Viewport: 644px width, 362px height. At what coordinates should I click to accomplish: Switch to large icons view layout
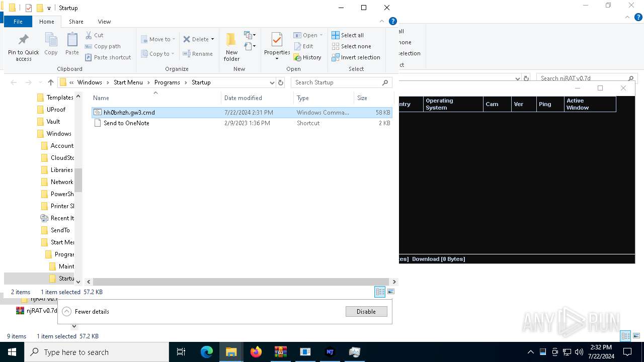tap(391, 292)
